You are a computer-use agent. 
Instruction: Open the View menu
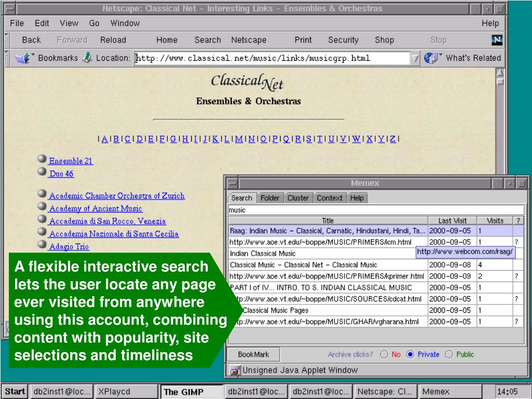(x=69, y=23)
